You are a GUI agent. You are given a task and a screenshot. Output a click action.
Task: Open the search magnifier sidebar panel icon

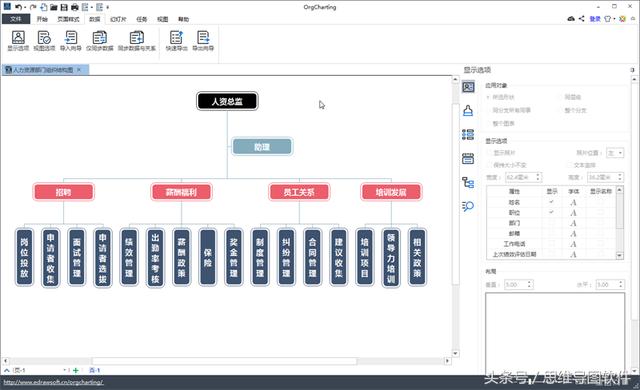[468, 206]
